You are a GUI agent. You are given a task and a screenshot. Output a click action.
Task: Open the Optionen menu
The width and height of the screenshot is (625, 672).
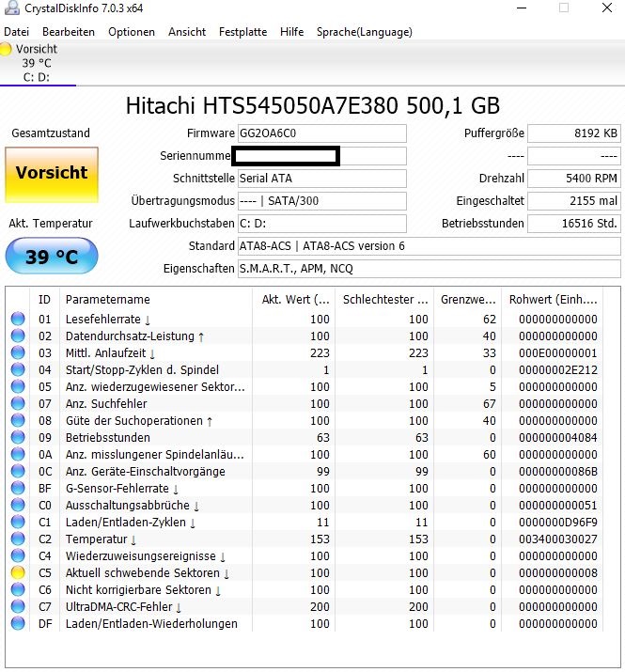tap(132, 32)
